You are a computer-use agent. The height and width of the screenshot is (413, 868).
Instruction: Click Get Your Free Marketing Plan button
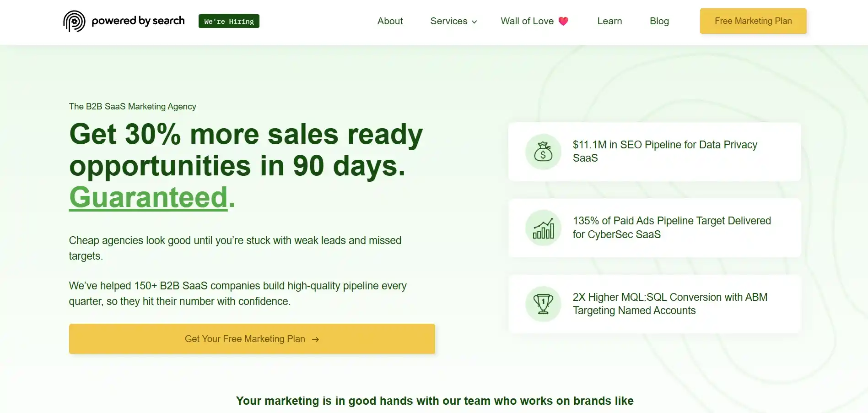point(252,339)
